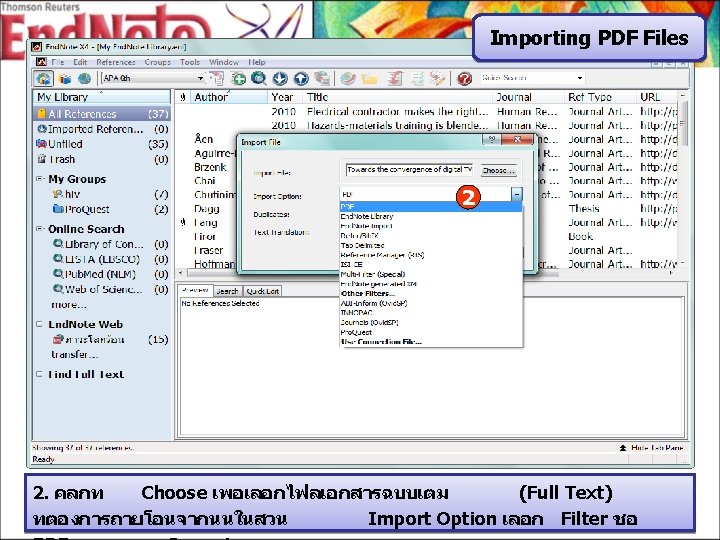
Task: Open the References menu
Action: tap(116, 62)
